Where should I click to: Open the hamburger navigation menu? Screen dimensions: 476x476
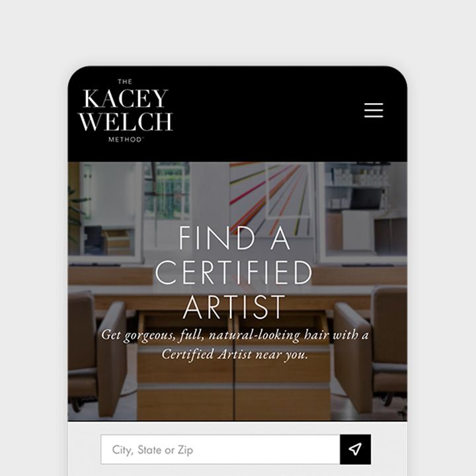374,110
